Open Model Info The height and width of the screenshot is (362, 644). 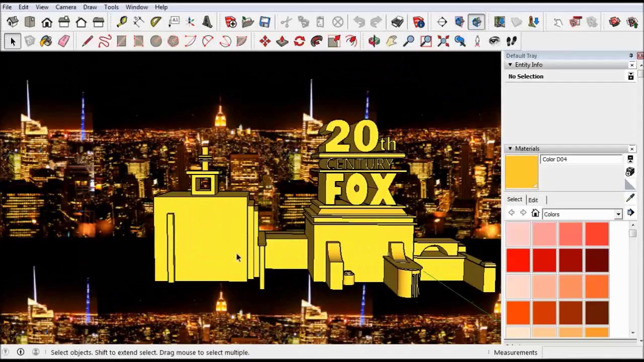(x=419, y=22)
